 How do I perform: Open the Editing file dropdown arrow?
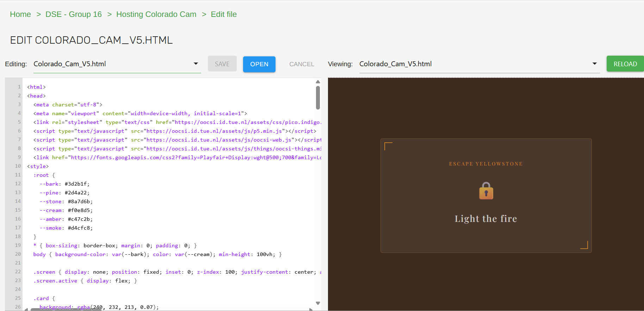coord(196,64)
